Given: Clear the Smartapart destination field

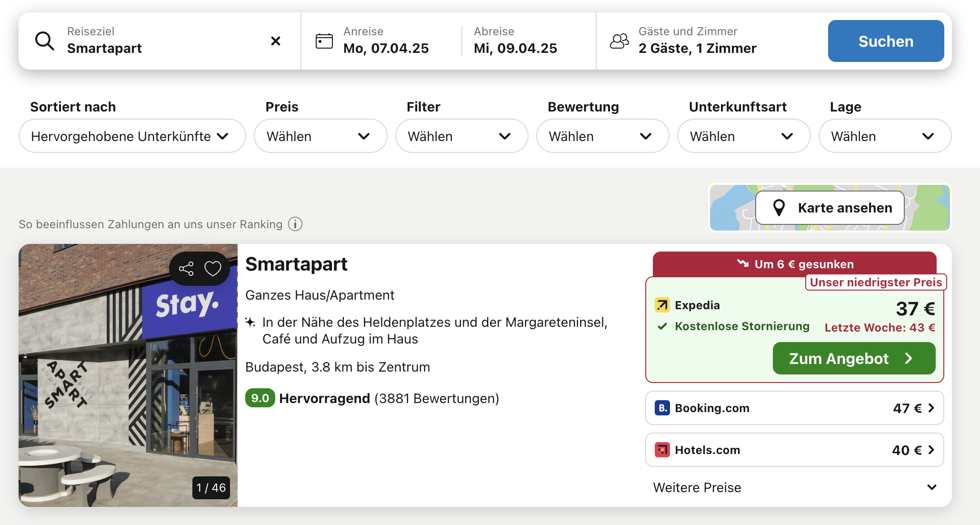Looking at the screenshot, I should [275, 41].
